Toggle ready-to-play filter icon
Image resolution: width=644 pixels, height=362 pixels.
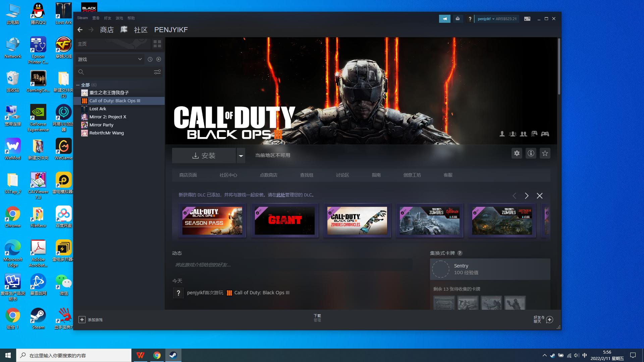coord(159,59)
